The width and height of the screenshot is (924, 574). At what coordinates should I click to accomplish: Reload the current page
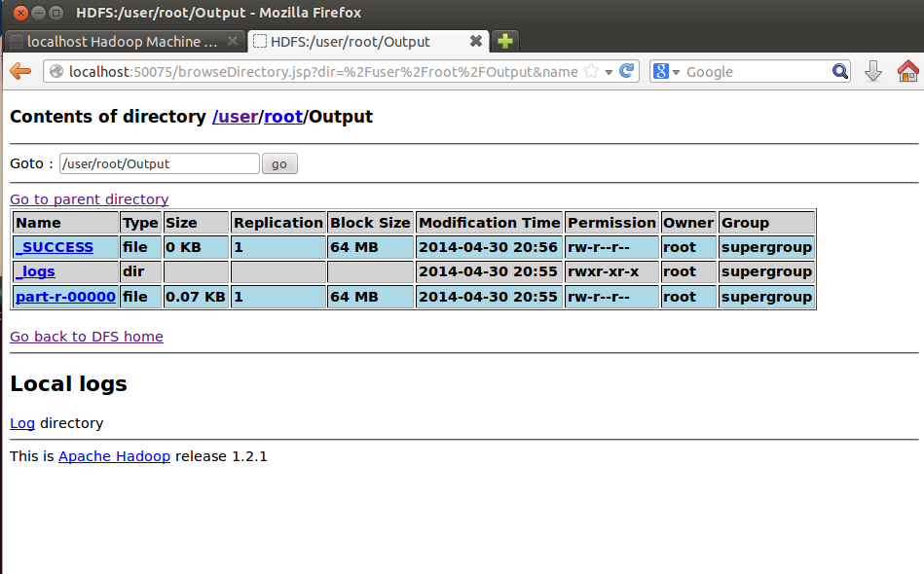coord(627,71)
